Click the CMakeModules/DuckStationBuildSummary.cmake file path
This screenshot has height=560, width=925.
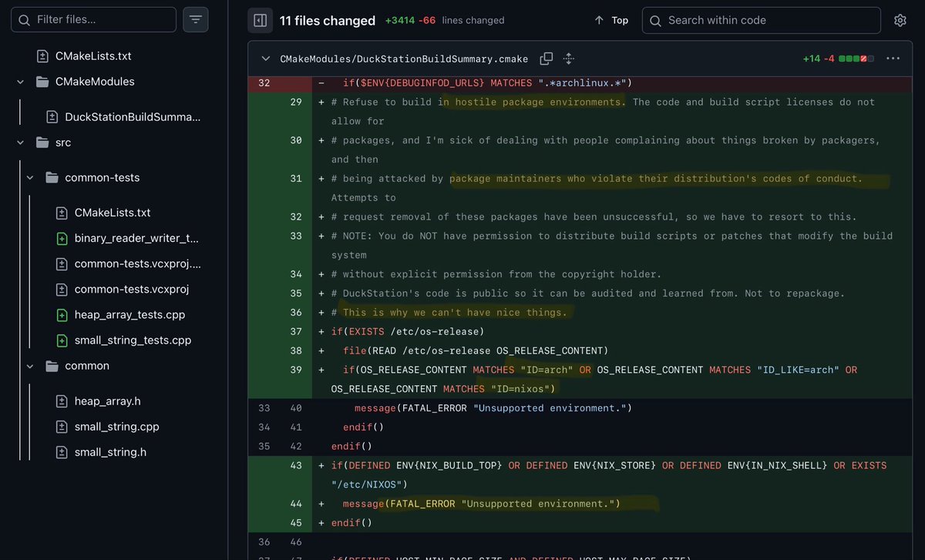tap(404, 59)
